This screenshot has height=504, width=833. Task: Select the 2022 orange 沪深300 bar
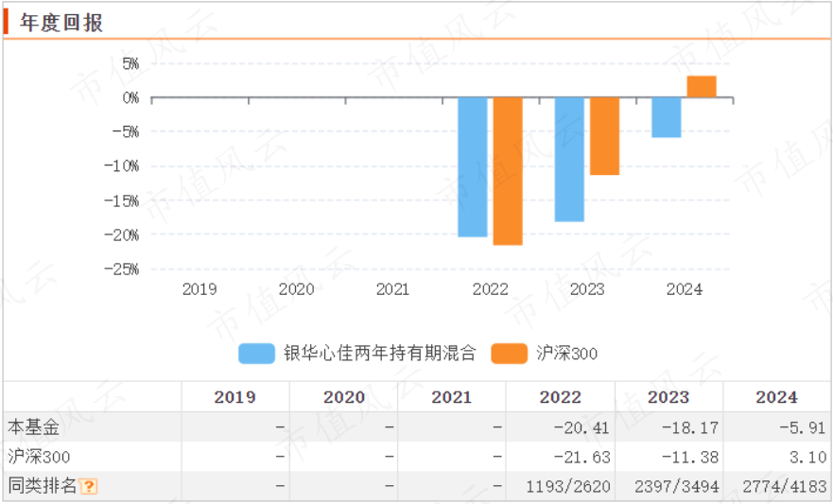tap(508, 171)
